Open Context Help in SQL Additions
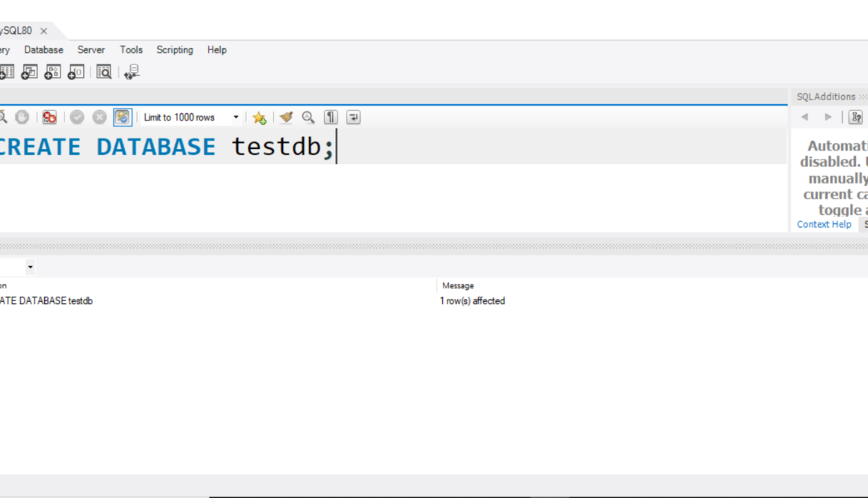The height and width of the screenshot is (498, 868). [823, 224]
